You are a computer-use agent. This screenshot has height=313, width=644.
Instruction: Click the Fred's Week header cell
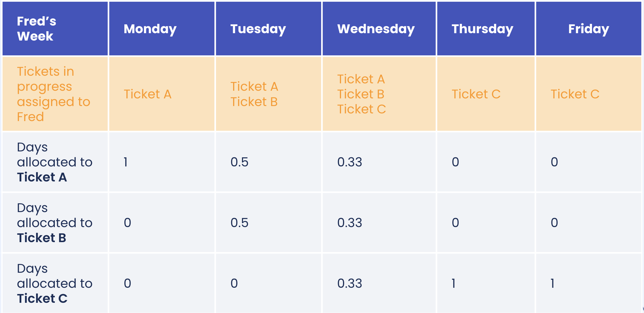(55, 29)
